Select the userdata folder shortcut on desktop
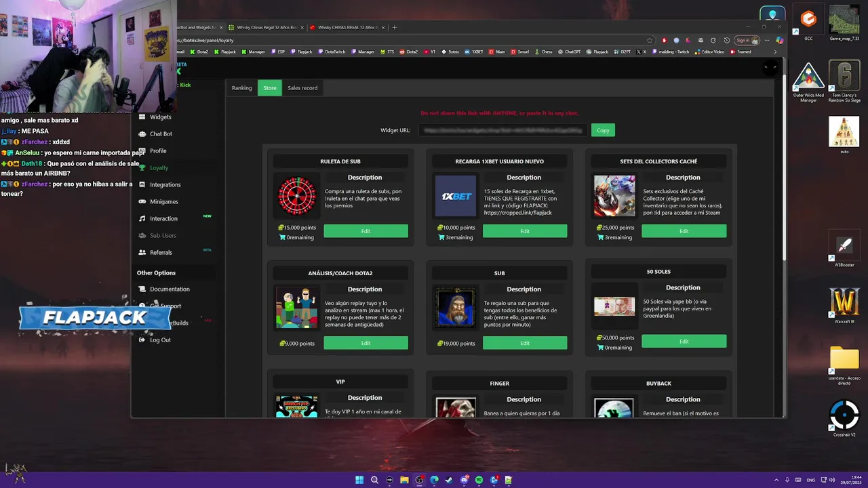Image resolution: width=868 pixels, height=488 pixels. pos(844,366)
